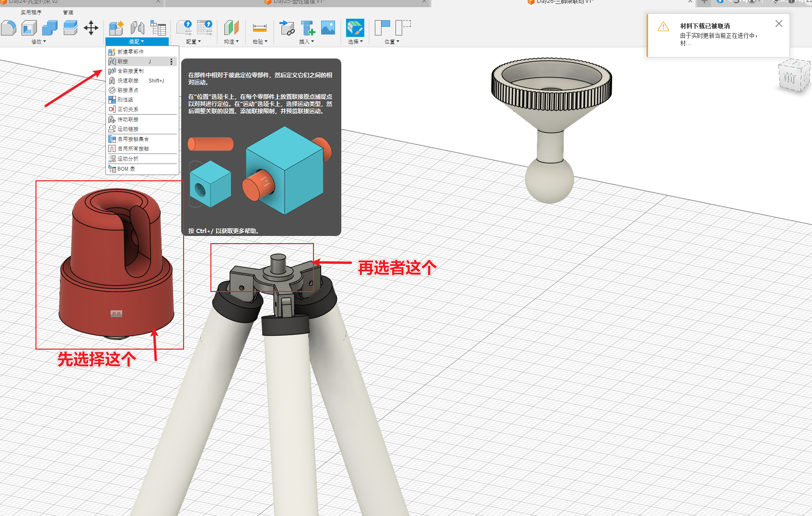Expand the 检验 dropdown
Viewport: 812px width, 516px height.
(x=260, y=42)
